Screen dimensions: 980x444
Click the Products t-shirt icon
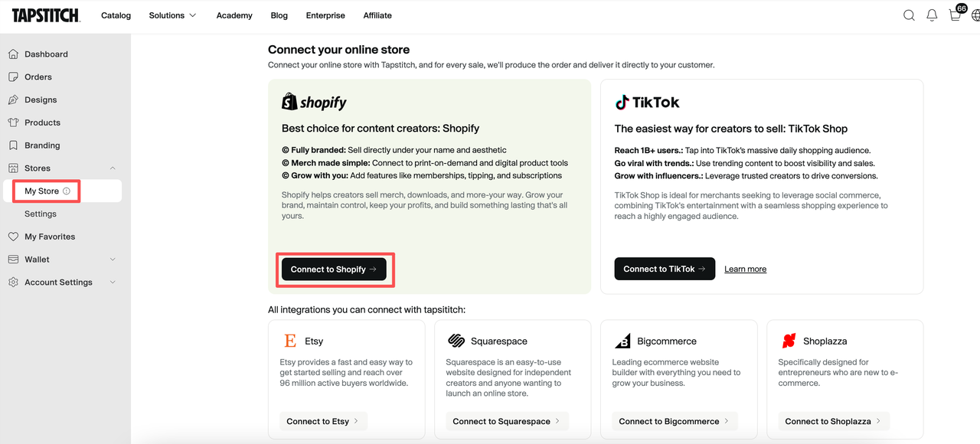13,122
